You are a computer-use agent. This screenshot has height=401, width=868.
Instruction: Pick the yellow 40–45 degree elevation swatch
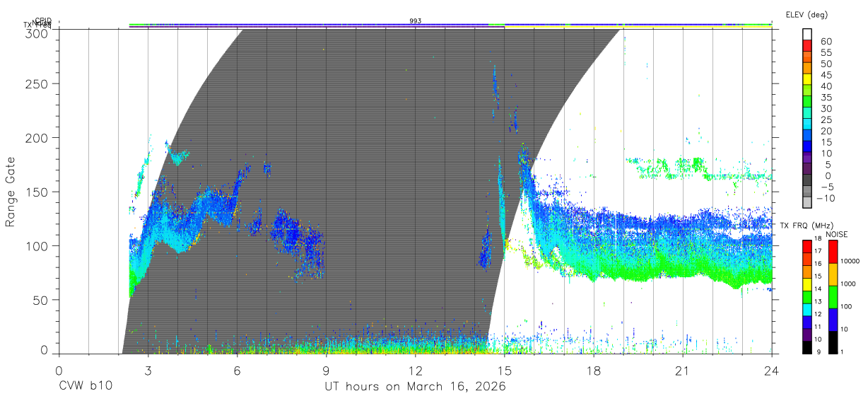coord(807,80)
